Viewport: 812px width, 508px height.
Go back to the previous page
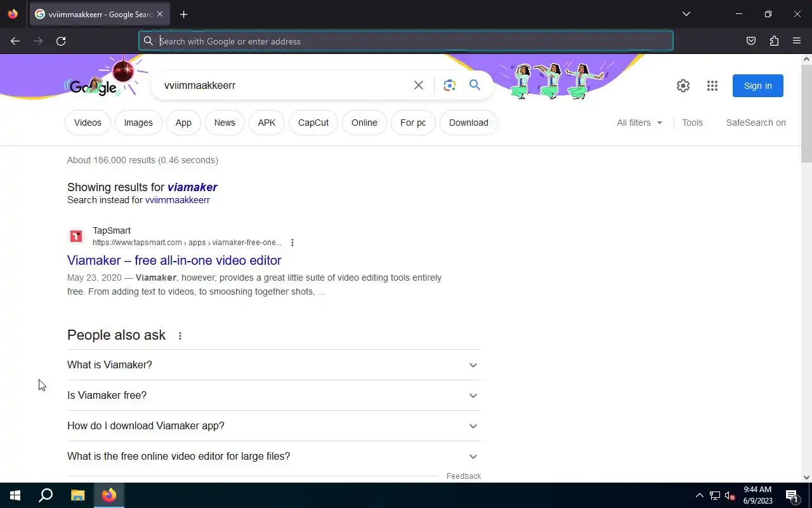click(15, 41)
